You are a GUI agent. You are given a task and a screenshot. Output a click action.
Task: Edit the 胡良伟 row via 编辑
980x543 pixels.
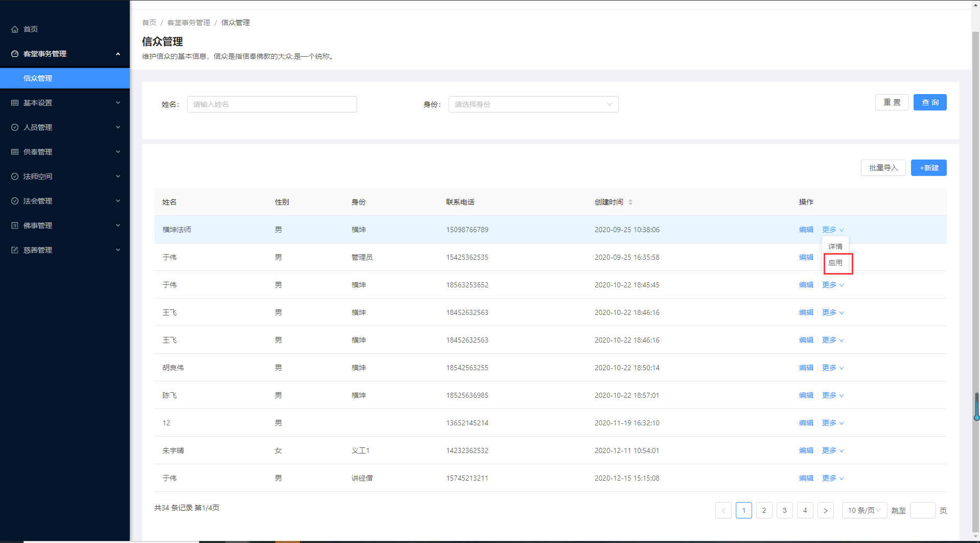pyautogui.click(x=806, y=368)
